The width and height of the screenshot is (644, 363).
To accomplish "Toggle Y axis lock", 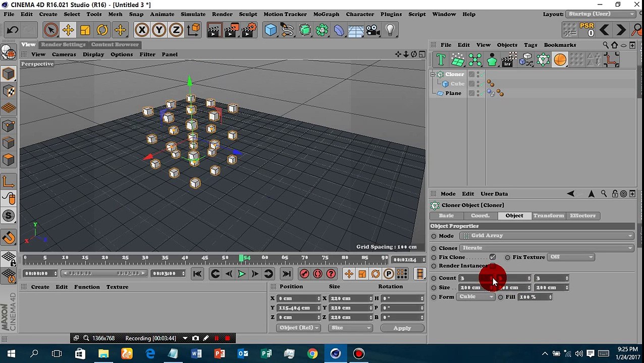I will pos(159,30).
